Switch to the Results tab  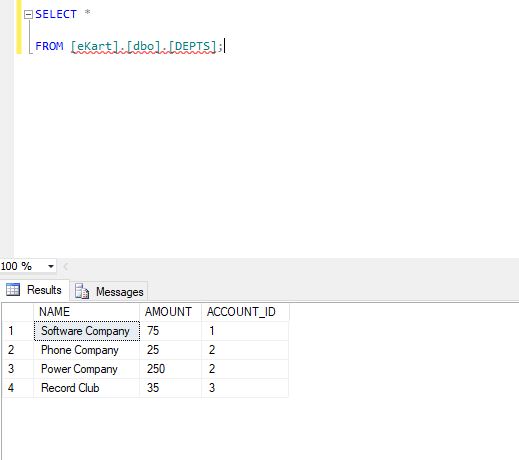tap(34, 290)
